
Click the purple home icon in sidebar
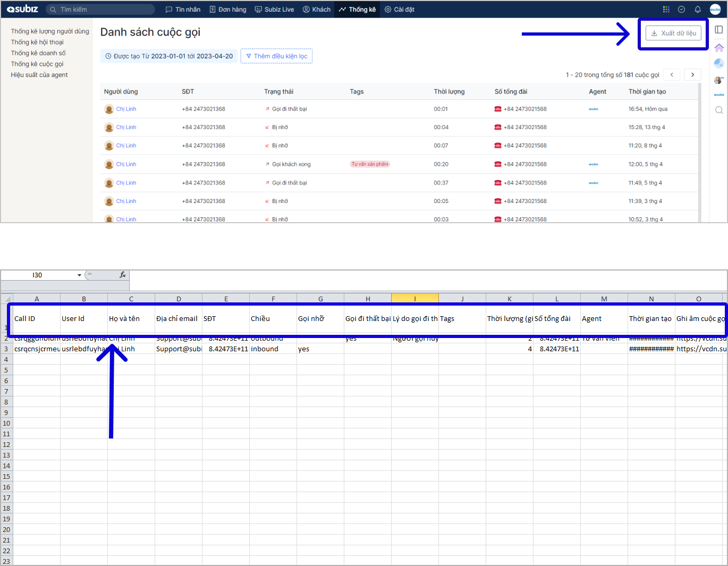(x=719, y=48)
